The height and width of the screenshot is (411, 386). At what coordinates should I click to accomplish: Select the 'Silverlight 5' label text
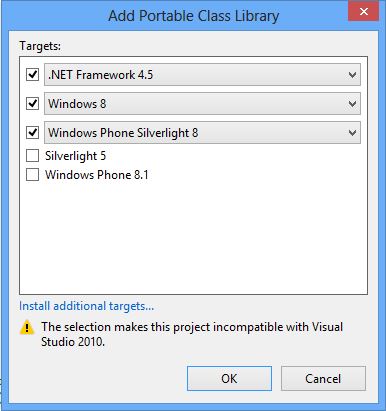click(75, 156)
